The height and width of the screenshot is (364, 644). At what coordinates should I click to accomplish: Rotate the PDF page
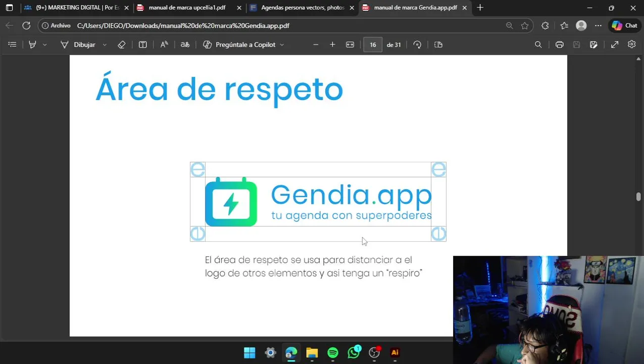coord(417,44)
